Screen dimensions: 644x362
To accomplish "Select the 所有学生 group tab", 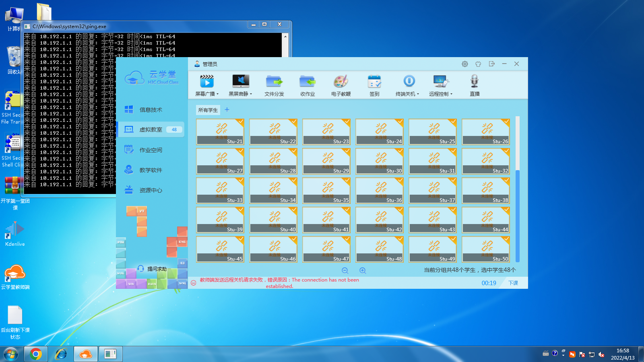I will [x=208, y=110].
